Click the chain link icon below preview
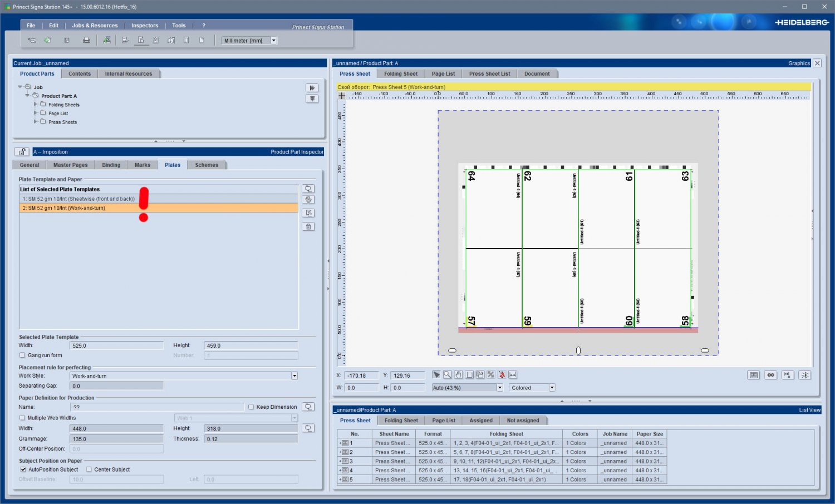Viewport: 835px width, 504px height. [x=770, y=375]
